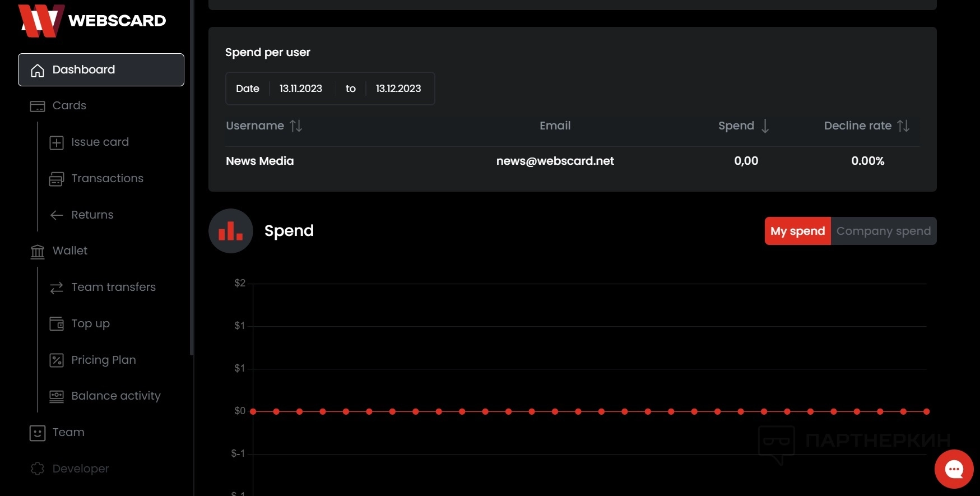This screenshot has width=980, height=496.
Task: Sort by Decline rate arrows
Action: [903, 126]
